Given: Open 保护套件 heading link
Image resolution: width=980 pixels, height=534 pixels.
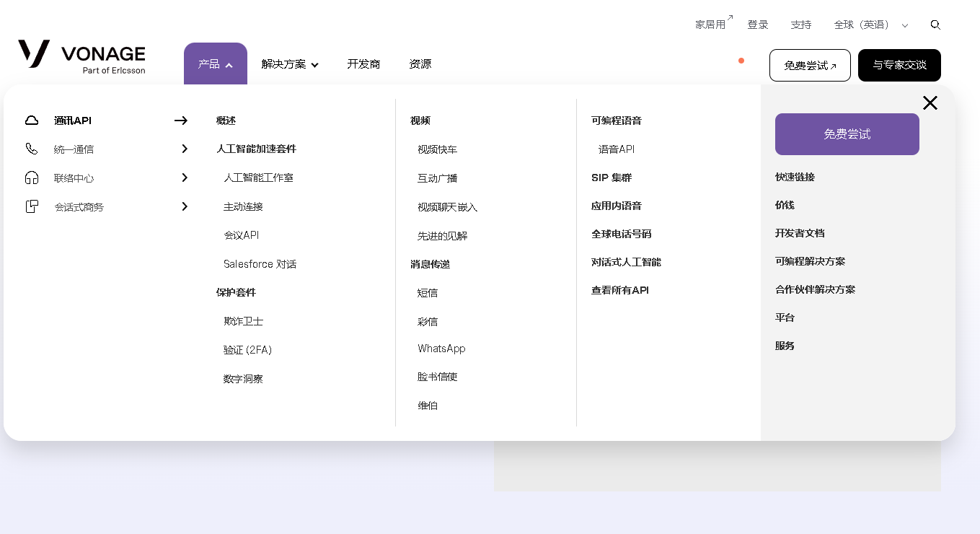Looking at the screenshot, I should (236, 292).
